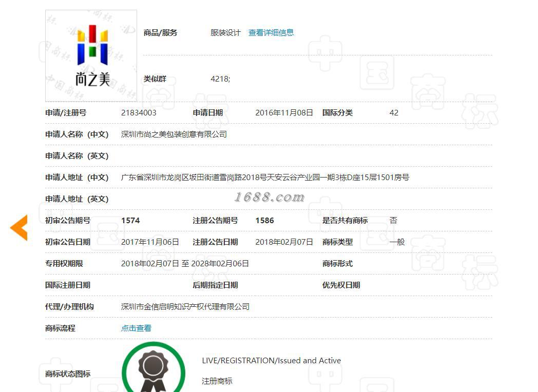Select the 注册商标 status text
Screen dimensions: 538x392
217,381
